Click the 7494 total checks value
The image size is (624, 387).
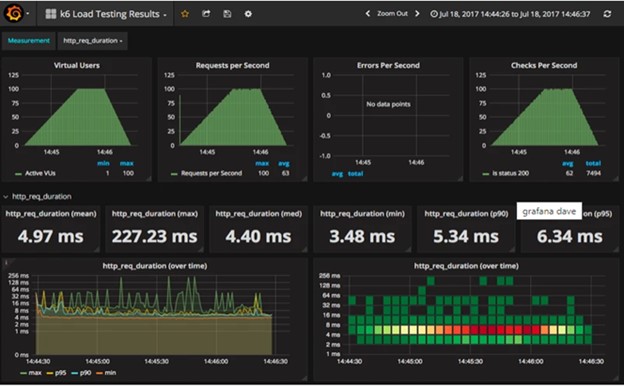click(593, 173)
